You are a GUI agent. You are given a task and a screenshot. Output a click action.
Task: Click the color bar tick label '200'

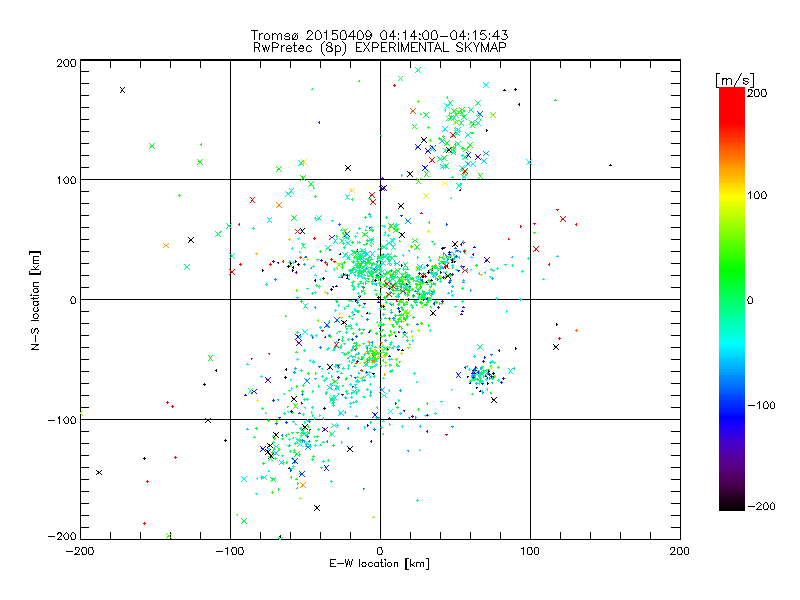click(x=757, y=93)
